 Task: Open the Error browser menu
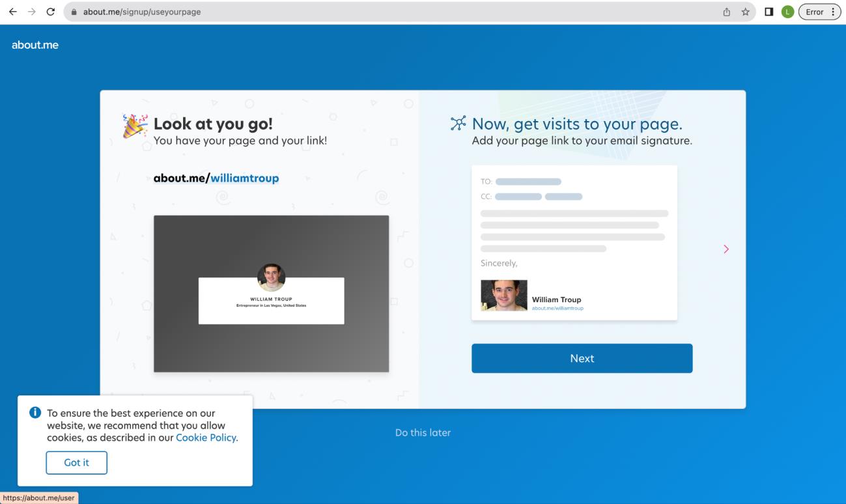(x=820, y=12)
